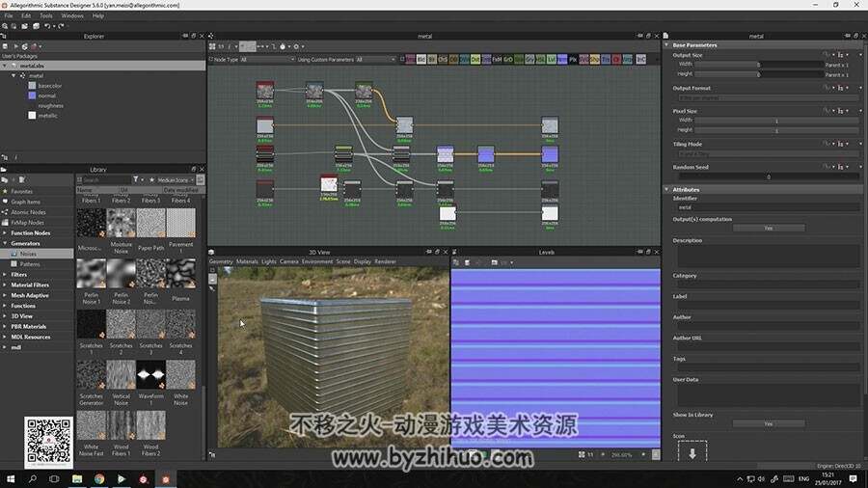Collapse the metal graph node in Explorer
Image resolution: width=868 pixels, height=488 pixels.
click(14, 75)
